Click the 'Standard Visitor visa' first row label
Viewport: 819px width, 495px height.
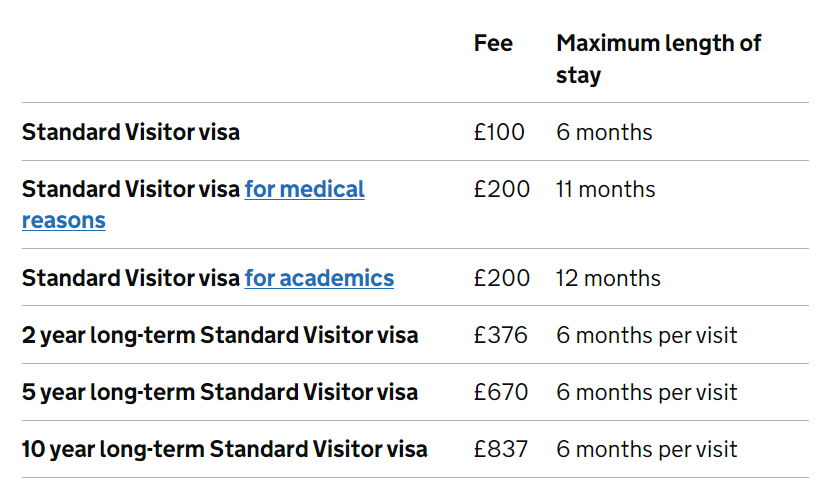(131, 132)
